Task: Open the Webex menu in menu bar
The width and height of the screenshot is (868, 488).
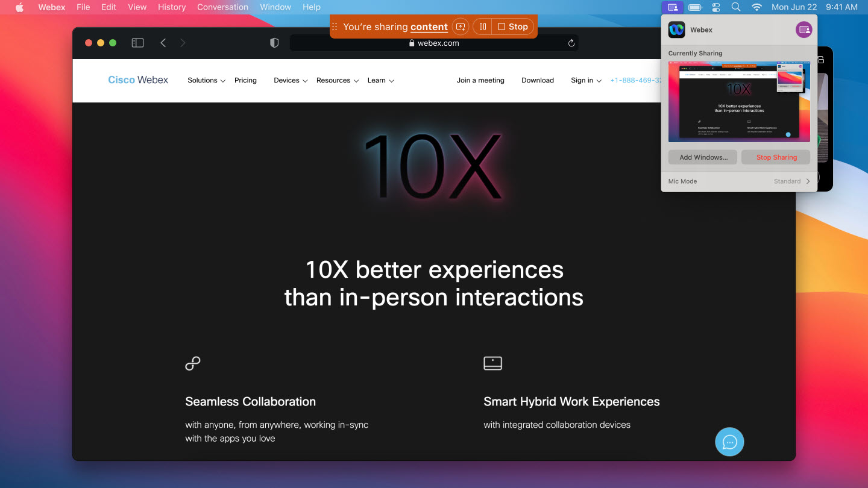Action: point(51,7)
